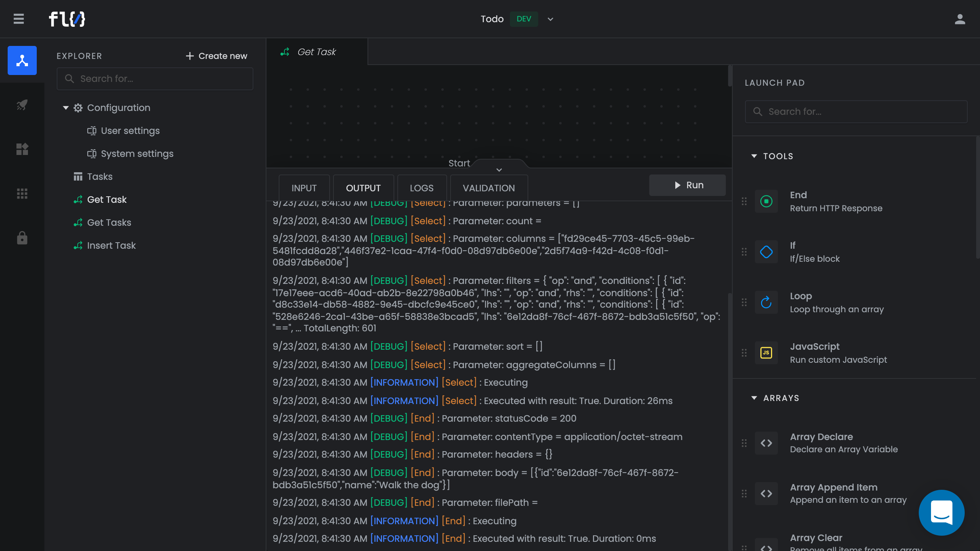Open the lock security sidebar icon
The width and height of the screenshot is (980, 551).
[x=22, y=238]
